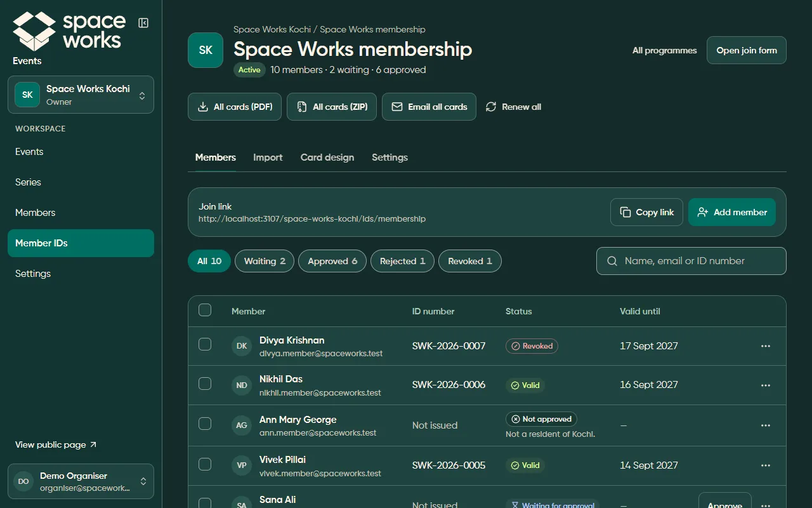Filter members by Waiting 2
Image resolution: width=812 pixels, height=508 pixels.
(265, 261)
